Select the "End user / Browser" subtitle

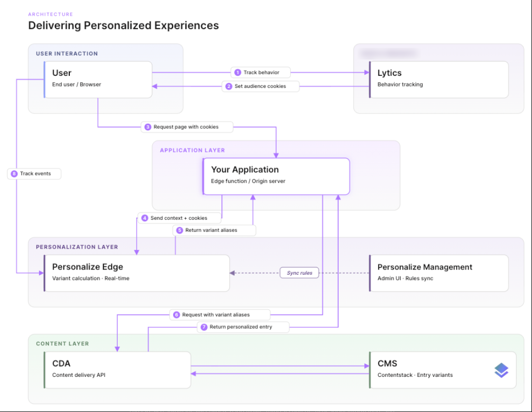click(x=77, y=84)
